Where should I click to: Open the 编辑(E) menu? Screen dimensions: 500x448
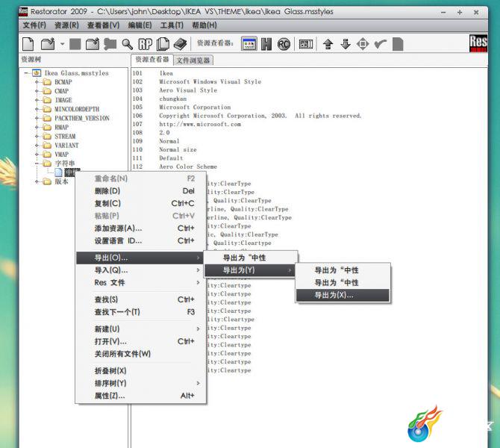pos(140,25)
